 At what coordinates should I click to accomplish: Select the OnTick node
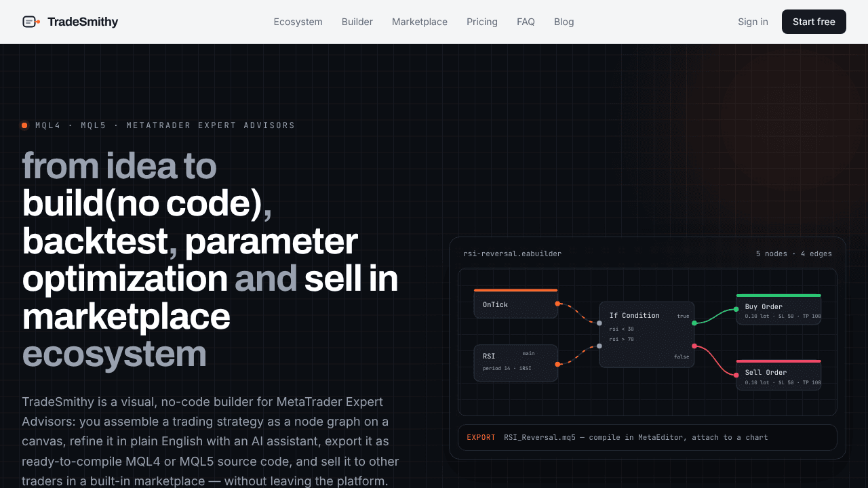tap(515, 304)
